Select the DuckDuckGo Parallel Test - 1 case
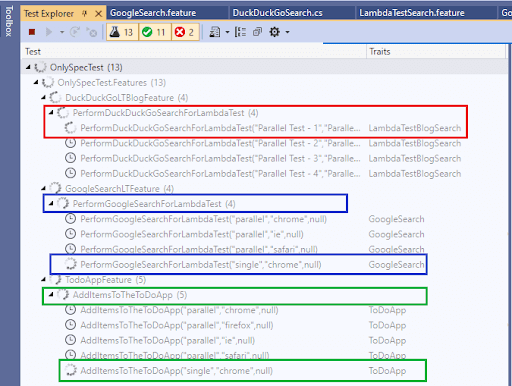Image resolution: width=512 pixels, height=386 pixels. [x=264, y=128]
